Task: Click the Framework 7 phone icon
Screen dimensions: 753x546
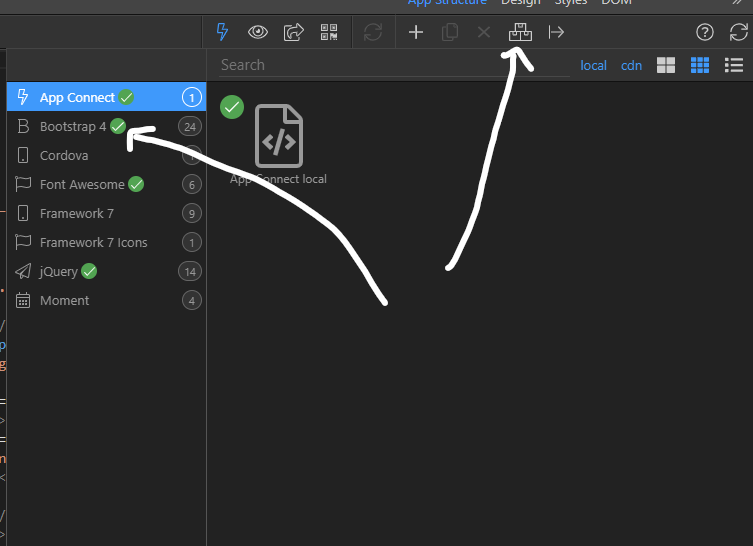Action: pos(23,213)
